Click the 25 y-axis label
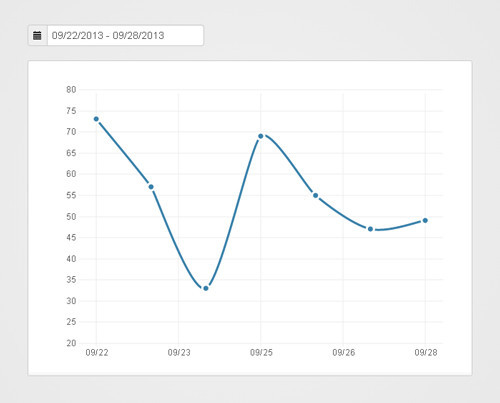 pyautogui.click(x=71, y=322)
